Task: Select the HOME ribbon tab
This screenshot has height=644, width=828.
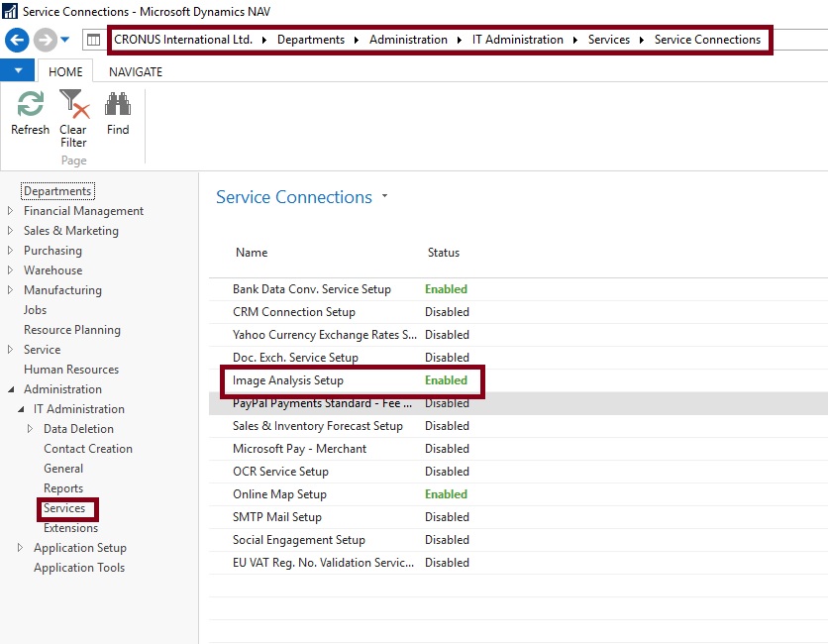Action: pos(65,71)
